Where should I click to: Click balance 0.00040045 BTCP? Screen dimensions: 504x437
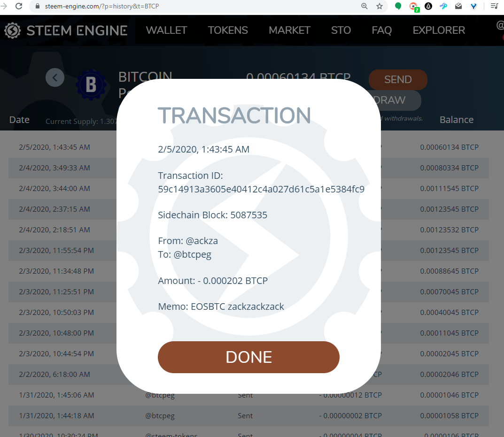[449, 312]
